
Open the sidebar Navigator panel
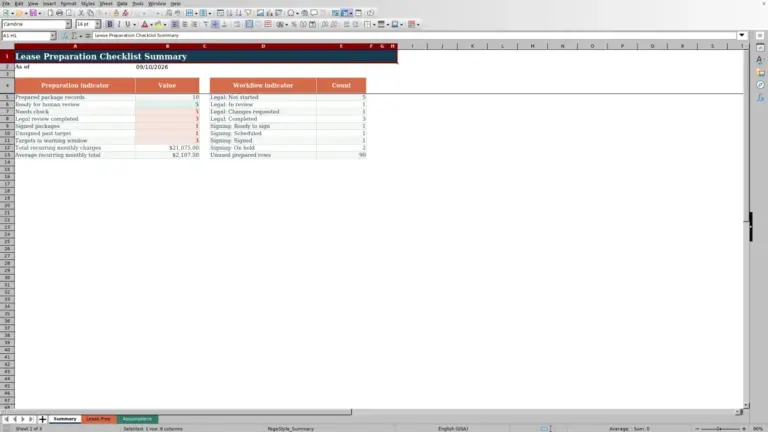coord(760,85)
